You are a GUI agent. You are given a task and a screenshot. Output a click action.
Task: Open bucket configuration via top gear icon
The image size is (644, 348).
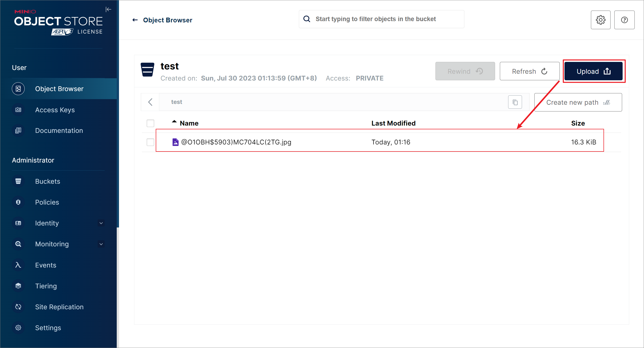click(x=600, y=20)
